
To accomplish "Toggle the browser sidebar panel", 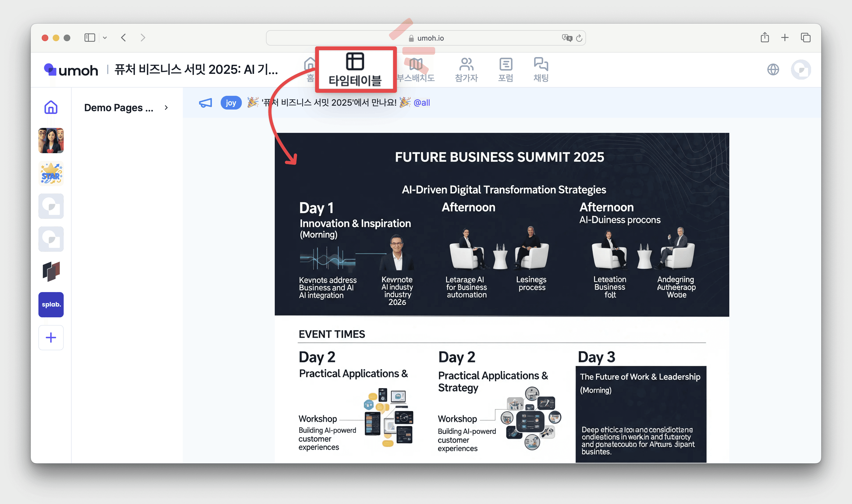I will (x=90, y=38).
